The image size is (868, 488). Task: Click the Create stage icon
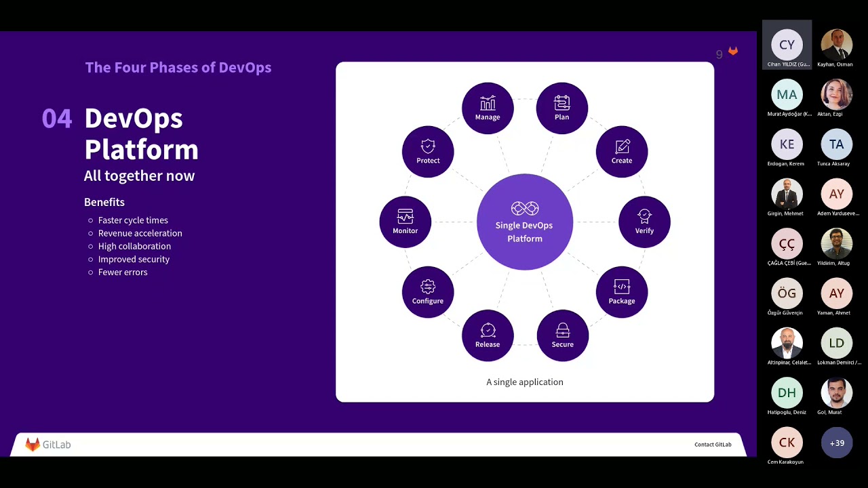tap(622, 151)
